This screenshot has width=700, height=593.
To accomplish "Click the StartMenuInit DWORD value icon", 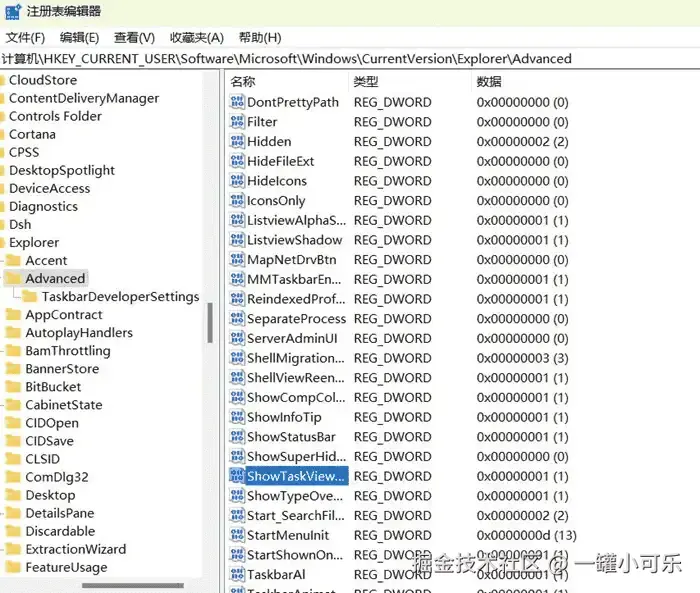I will 237,535.
